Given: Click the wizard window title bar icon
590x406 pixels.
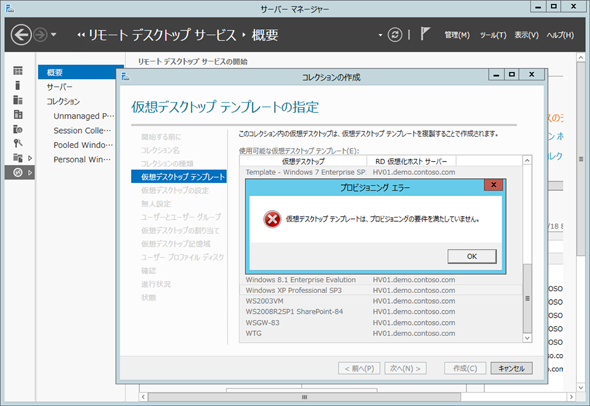Looking at the screenshot, I should tap(126, 77).
